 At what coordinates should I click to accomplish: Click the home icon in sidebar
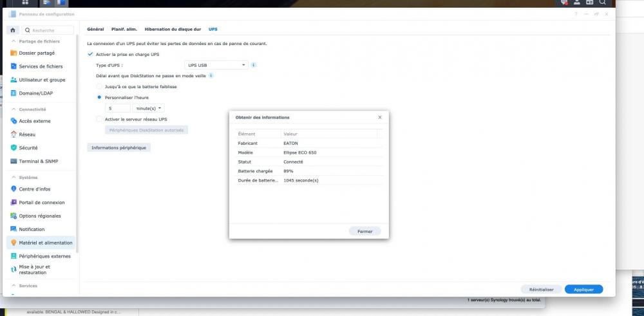[13, 30]
